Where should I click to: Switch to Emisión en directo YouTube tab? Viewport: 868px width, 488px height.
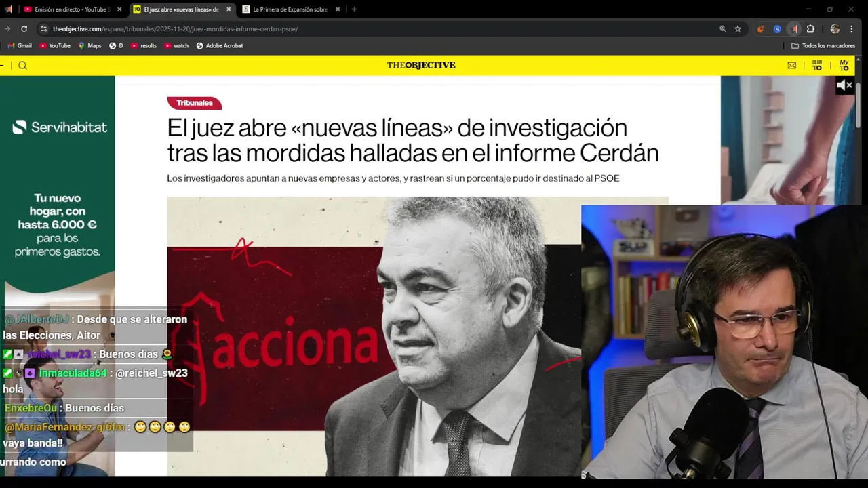(x=71, y=9)
